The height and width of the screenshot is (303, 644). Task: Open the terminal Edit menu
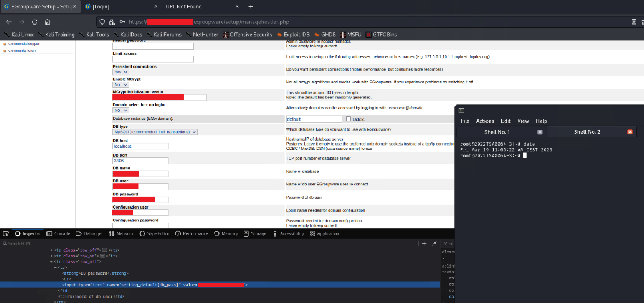[505, 121]
